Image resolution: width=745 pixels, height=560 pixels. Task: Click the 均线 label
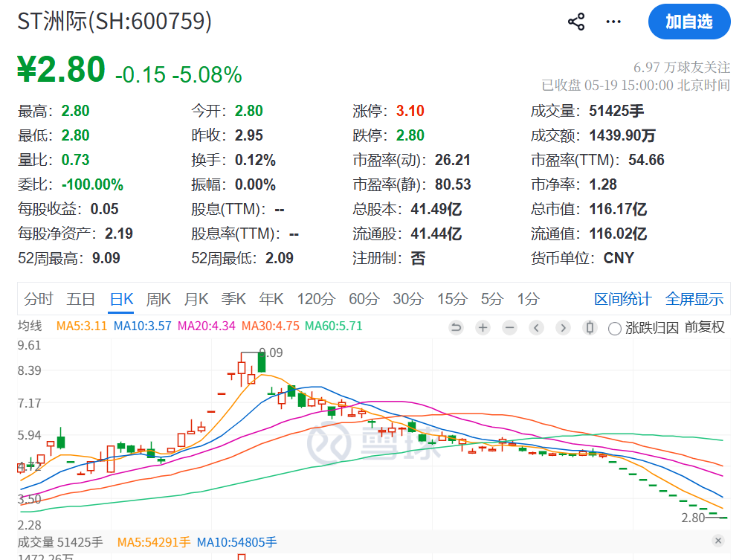point(30,326)
